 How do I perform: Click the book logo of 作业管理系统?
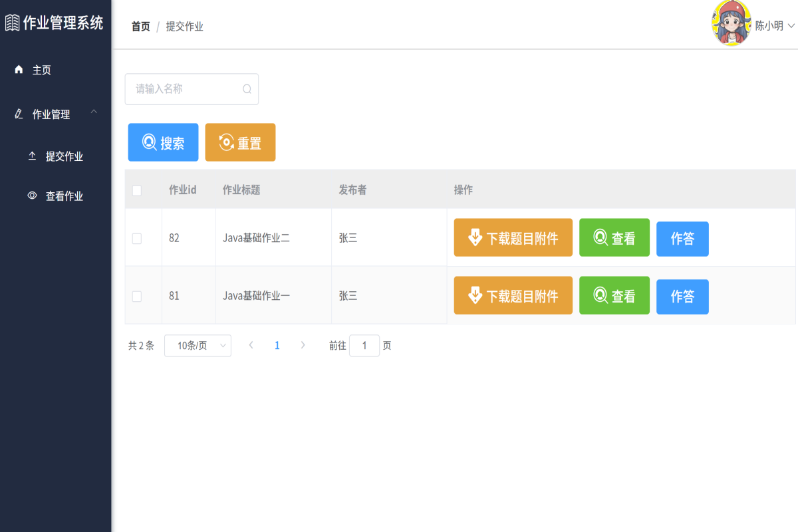click(13, 22)
